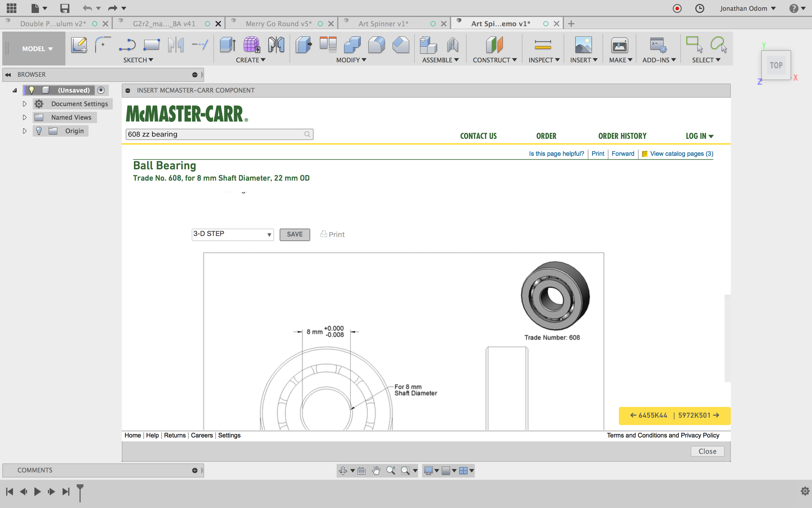Click the View catalog pages link
Viewport: 812px width, 508px height.
tap(681, 154)
